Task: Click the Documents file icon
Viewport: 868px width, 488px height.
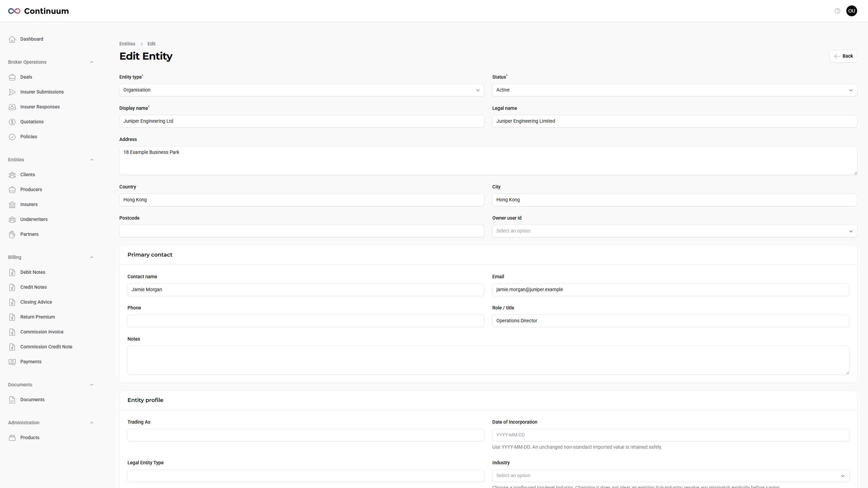Action: tap(12, 400)
